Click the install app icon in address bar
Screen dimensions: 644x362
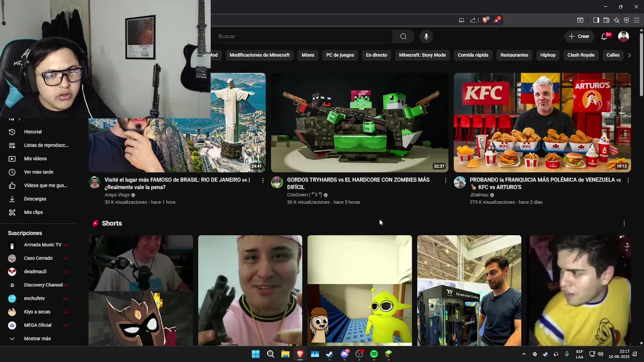point(462,20)
